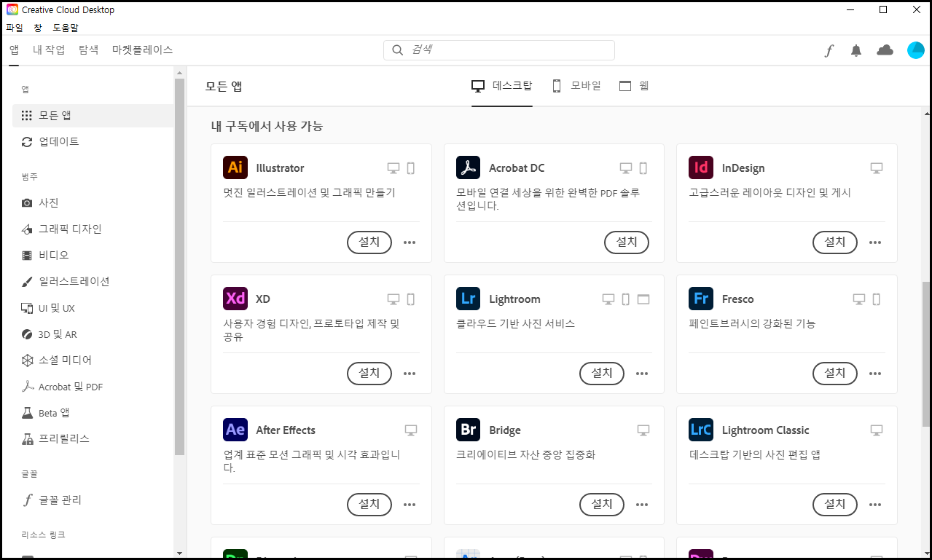Viewport: 932px width, 560px height.
Task: Switch to 내 작업 tab
Action: [49, 50]
